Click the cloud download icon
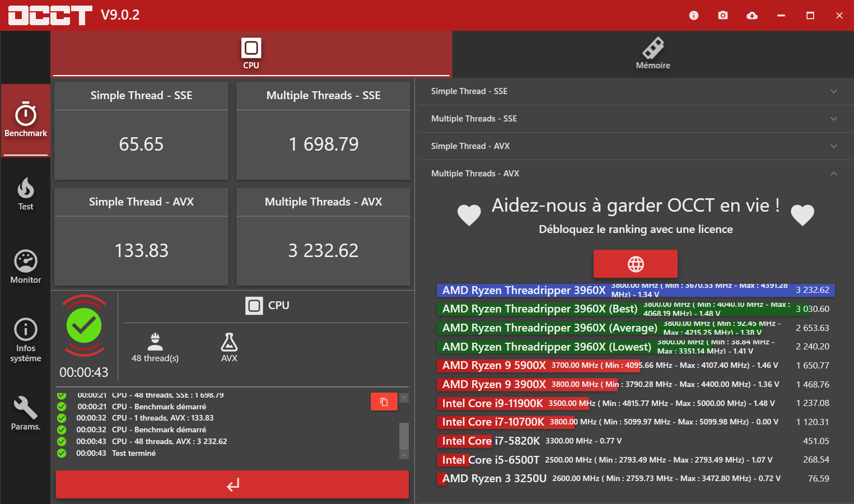 click(x=752, y=16)
